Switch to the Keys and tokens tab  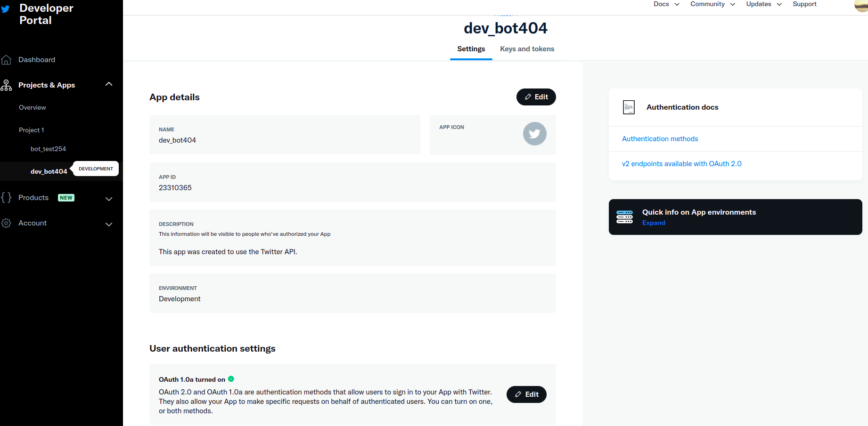[527, 48]
